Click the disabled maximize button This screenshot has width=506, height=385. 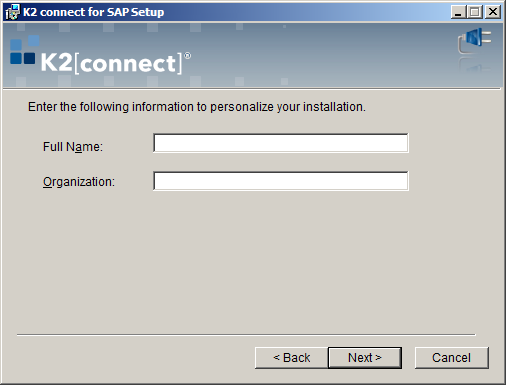[475, 12]
